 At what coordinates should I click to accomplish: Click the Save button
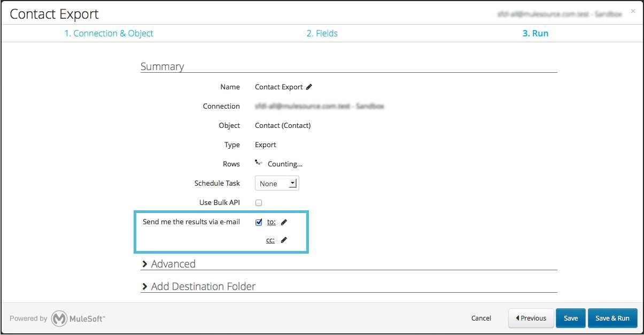(571, 318)
